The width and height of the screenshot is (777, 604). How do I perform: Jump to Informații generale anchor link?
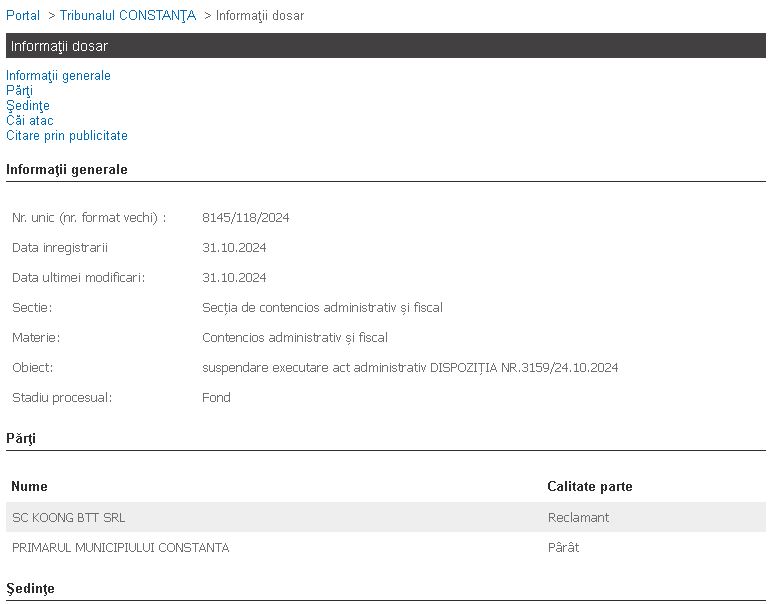pyautogui.click(x=58, y=76)
